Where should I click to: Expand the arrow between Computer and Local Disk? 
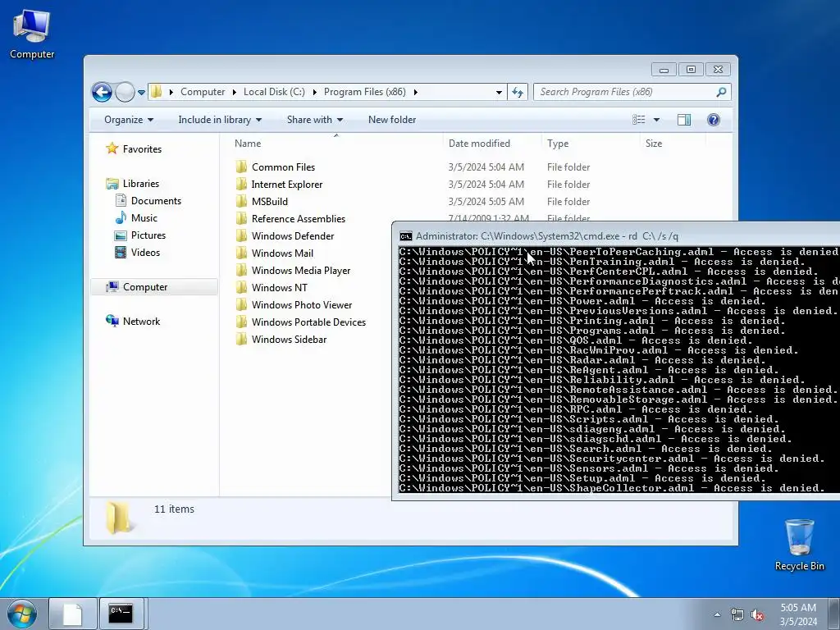tap(235, 92)
